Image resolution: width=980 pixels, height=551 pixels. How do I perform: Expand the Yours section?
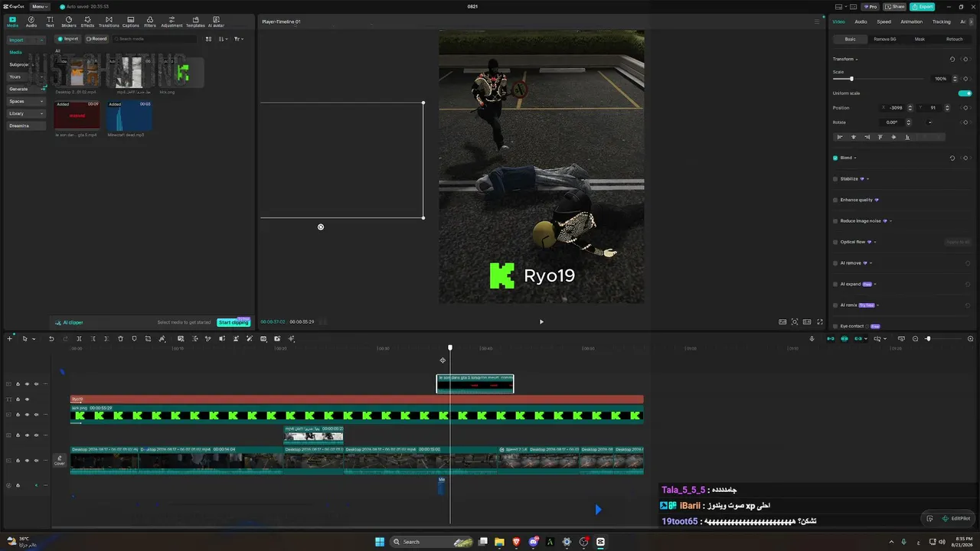pos(27,77)
